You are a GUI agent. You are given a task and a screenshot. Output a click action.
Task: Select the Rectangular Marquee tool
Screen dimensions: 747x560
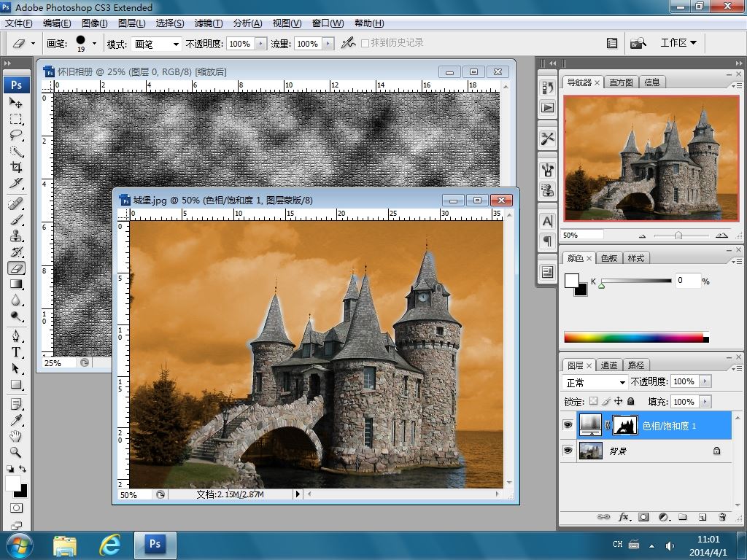pos(16,119)
